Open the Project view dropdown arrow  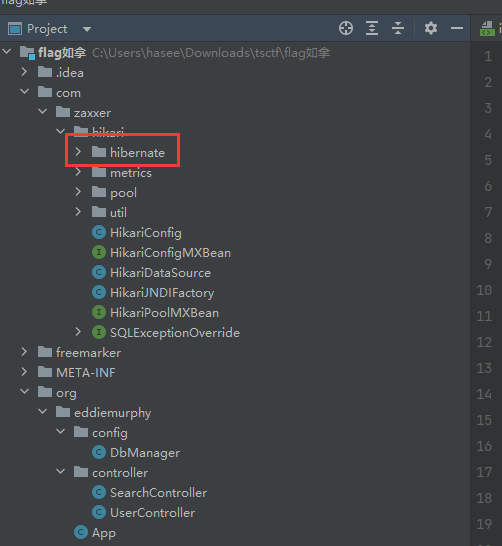(x=87, y=29)
